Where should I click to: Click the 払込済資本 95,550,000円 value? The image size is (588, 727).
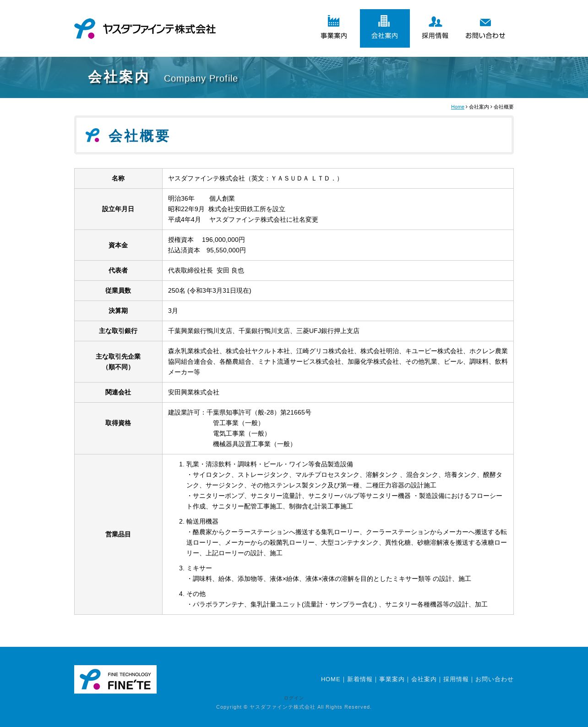click(x=207, y=251)
